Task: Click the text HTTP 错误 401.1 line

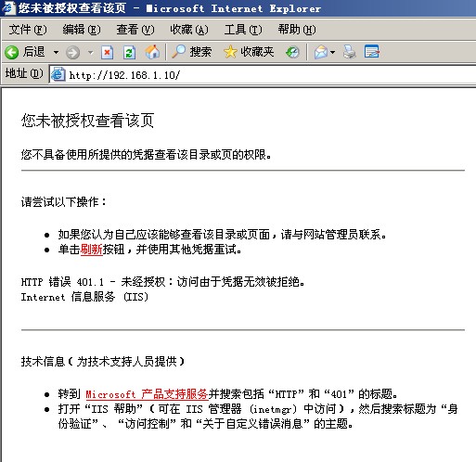Action: point(163,282)
